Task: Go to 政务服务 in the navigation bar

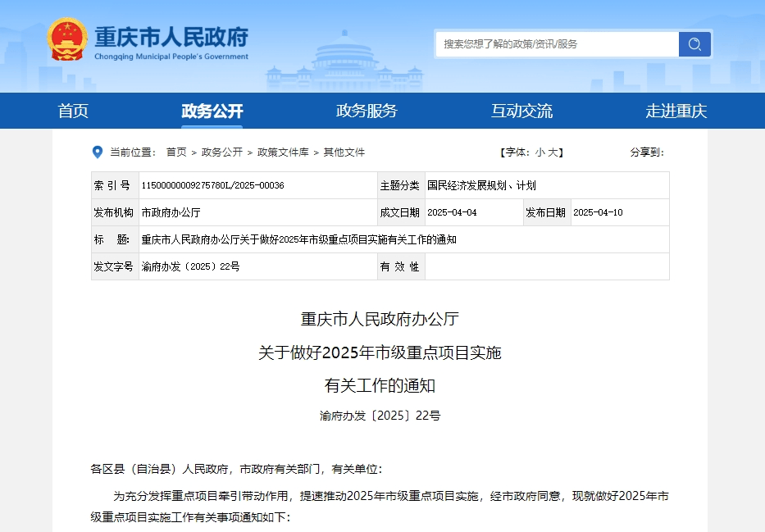Action: point(367,111)
